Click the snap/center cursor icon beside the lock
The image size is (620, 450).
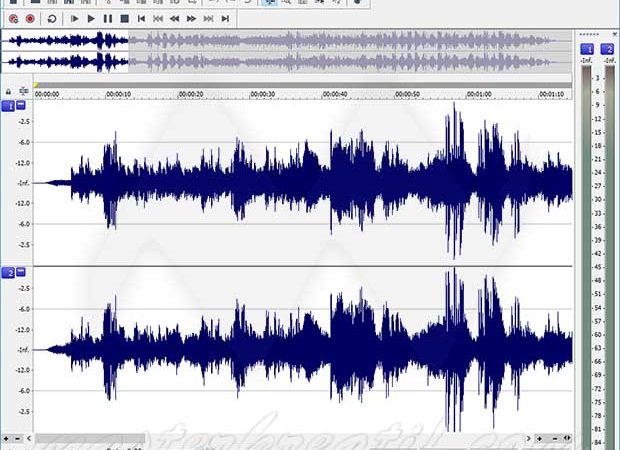point(24,91)
